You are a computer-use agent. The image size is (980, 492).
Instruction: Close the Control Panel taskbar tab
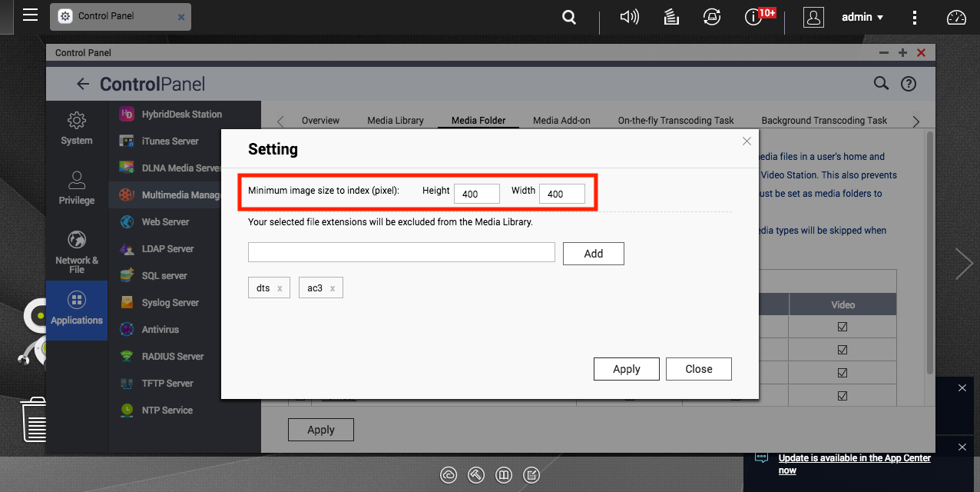181,16
